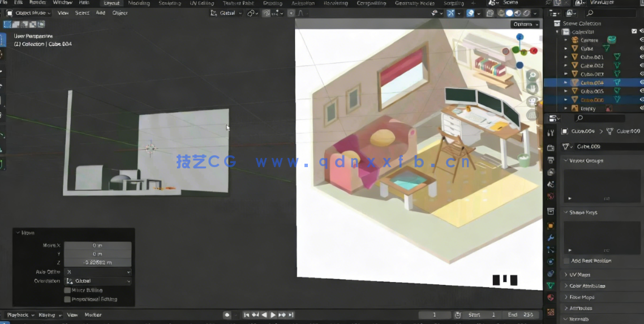Open the viewport Options dropdown
This screenshot has width=644, height=324.
pos(525,24)
